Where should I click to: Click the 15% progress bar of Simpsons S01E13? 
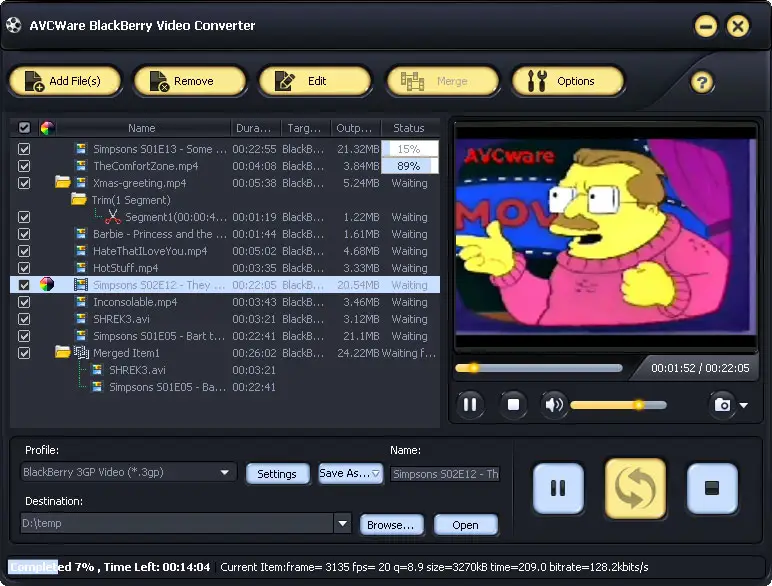pyautogui.click(x=410, y=149)
